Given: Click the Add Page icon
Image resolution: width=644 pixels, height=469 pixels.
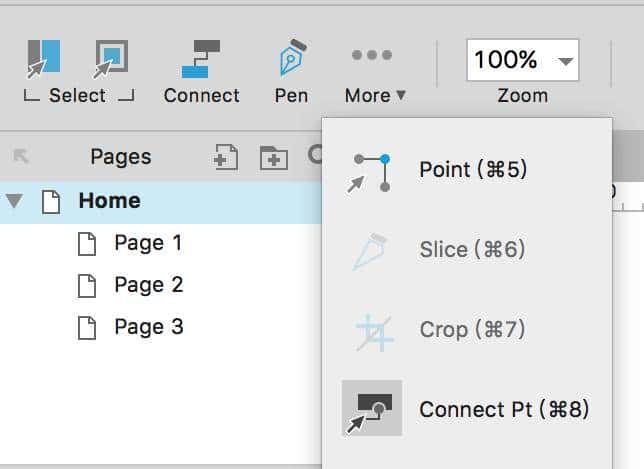Looking at the screenshot, I should click(x=227, y=157).
